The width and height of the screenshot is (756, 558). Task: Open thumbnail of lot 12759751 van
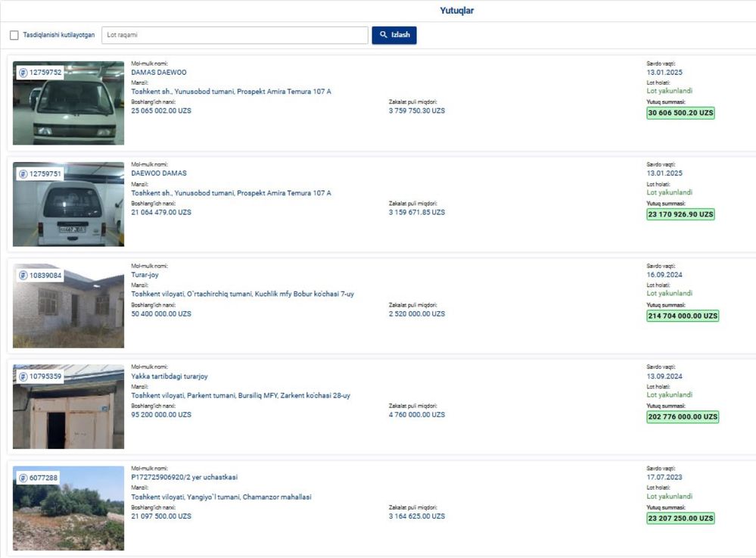(68, 204)
